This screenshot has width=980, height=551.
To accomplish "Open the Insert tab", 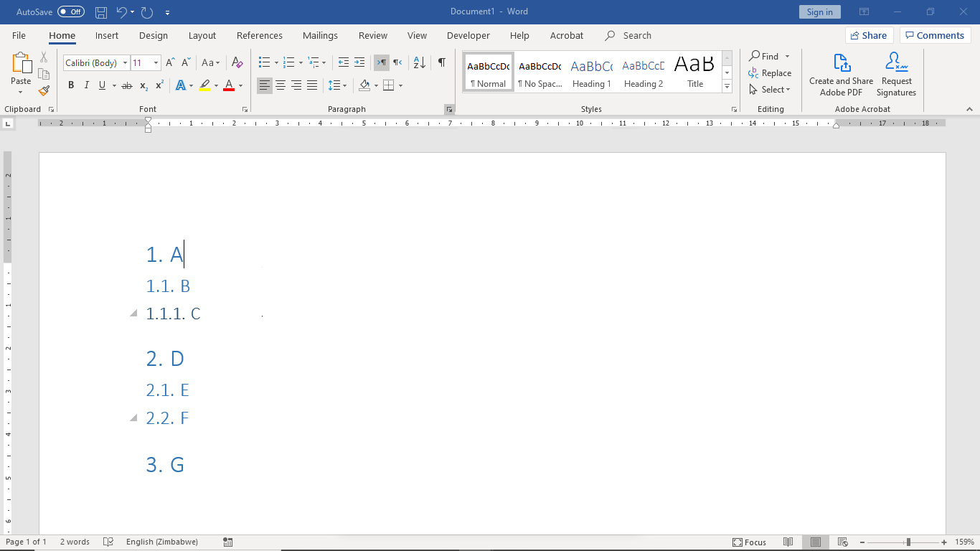I will [107, 35].
